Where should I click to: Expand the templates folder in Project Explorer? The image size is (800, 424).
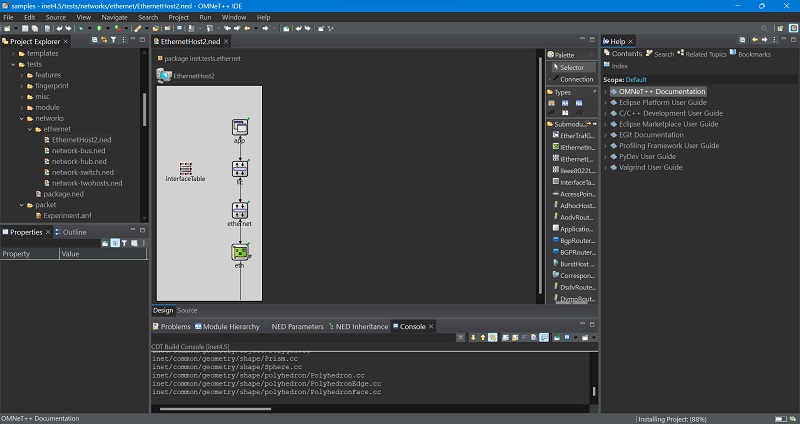click(x=13, y=54)
